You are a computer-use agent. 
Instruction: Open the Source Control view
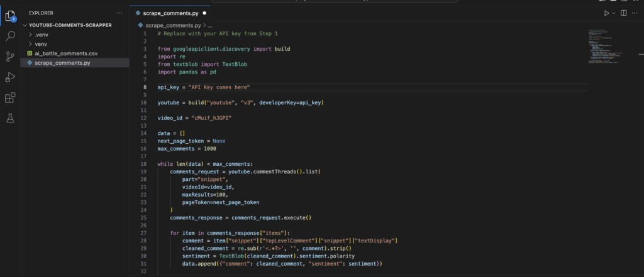click(x=10, y=57)
